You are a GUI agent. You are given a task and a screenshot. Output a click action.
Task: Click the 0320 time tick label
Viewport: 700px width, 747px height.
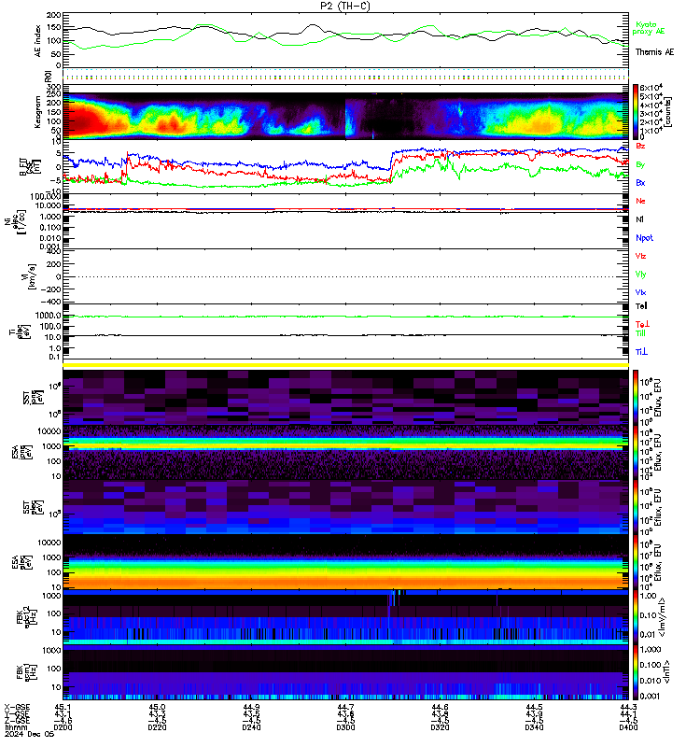click(440, 727)
